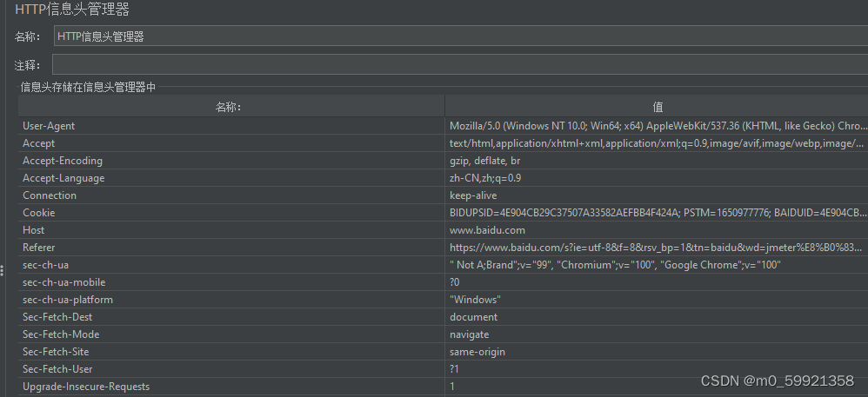The height and width of the screenshot is (397, 868).
Task: Sort by the Name column header
Action: [x=231, y=107]
